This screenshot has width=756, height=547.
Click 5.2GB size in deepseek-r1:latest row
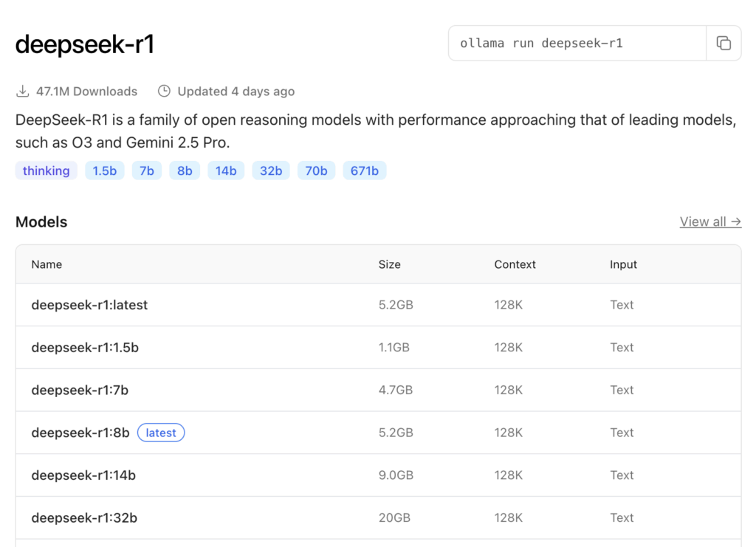coord(396,305)
